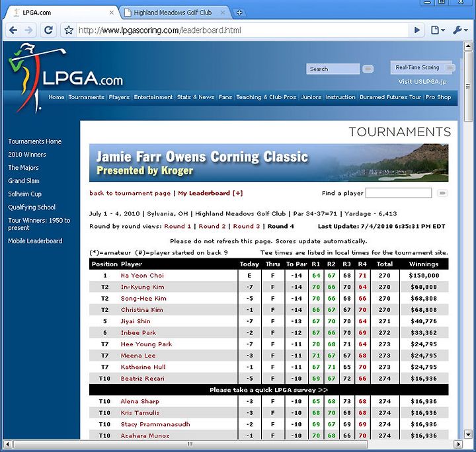Open the Fans navigation item
This screenshot has width=476, height=452.
[x=225, y=97]
